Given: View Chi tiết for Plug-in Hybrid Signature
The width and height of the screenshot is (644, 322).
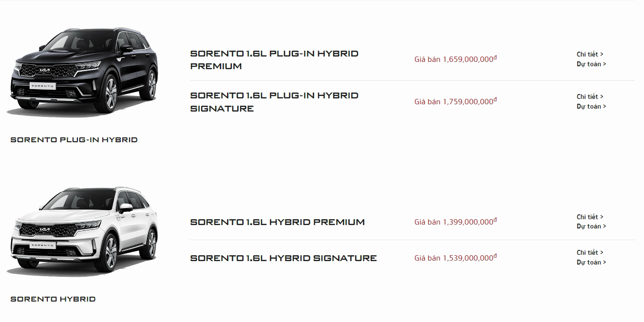Looking at the screenshot, I should 590,97.
